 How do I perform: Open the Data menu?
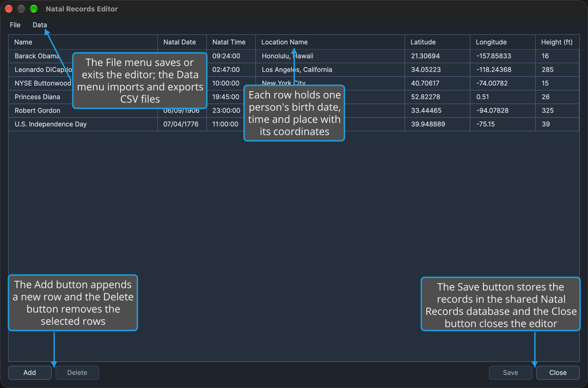pos(40,25)
